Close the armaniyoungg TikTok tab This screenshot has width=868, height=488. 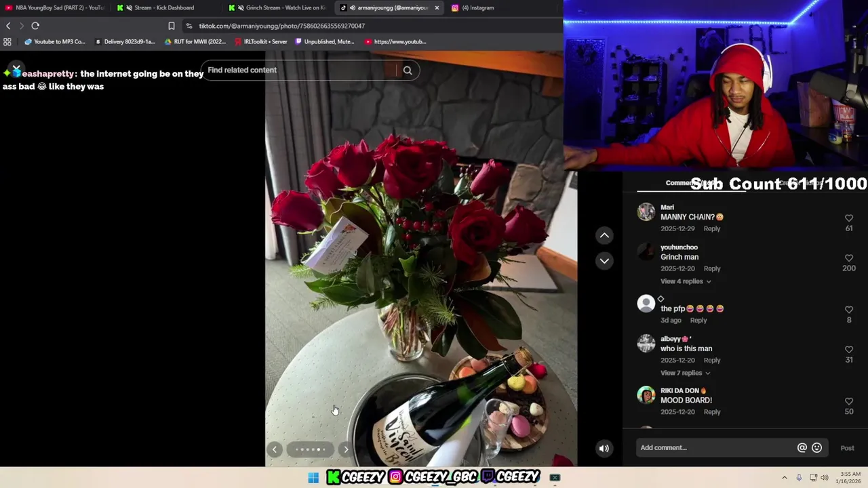tap(437, 7)
